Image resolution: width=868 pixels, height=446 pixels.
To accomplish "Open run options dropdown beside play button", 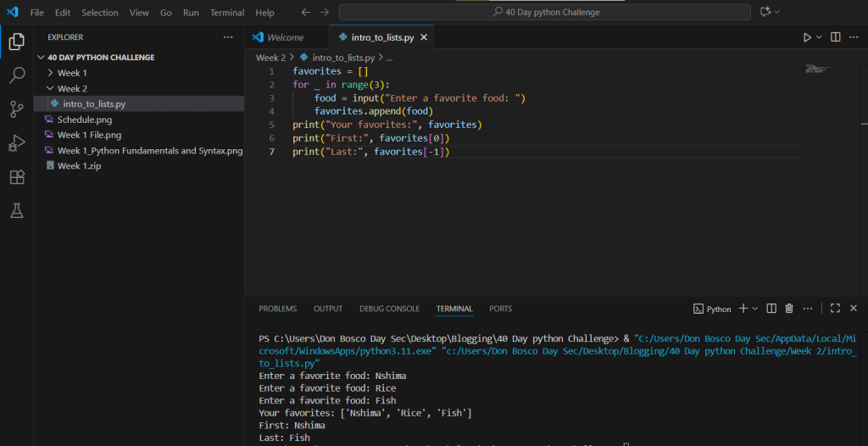I will (819, 37).
